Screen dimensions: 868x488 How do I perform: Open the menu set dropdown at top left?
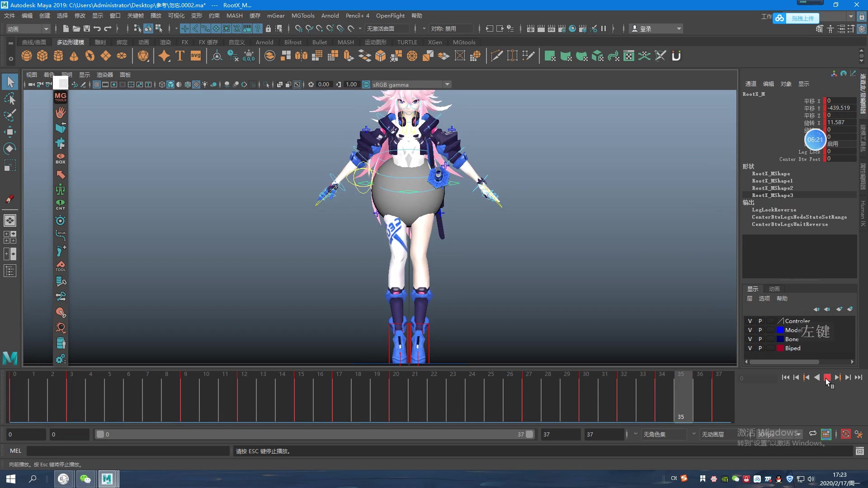(28, 28)
